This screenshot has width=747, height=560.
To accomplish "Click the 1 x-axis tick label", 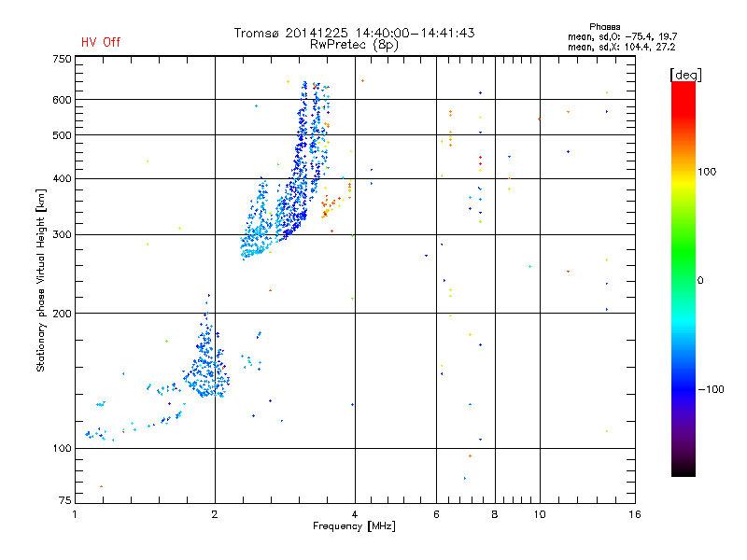I will 75,514.
